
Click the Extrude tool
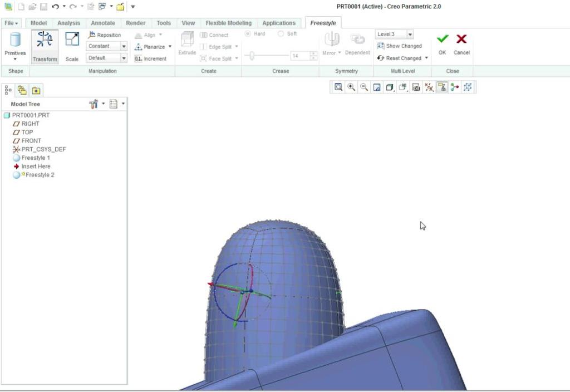(x=187, y=43)
